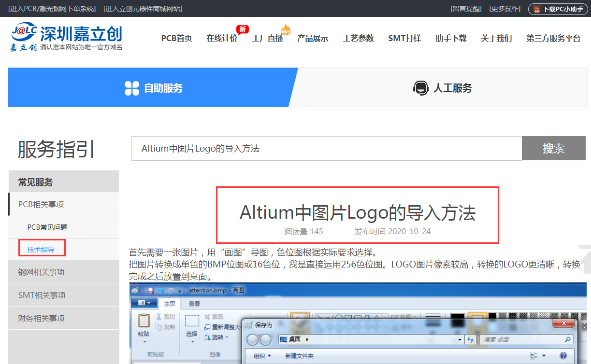Click the 搜索 button
This screenshot has height=364, width=591.
coord(554,148)
